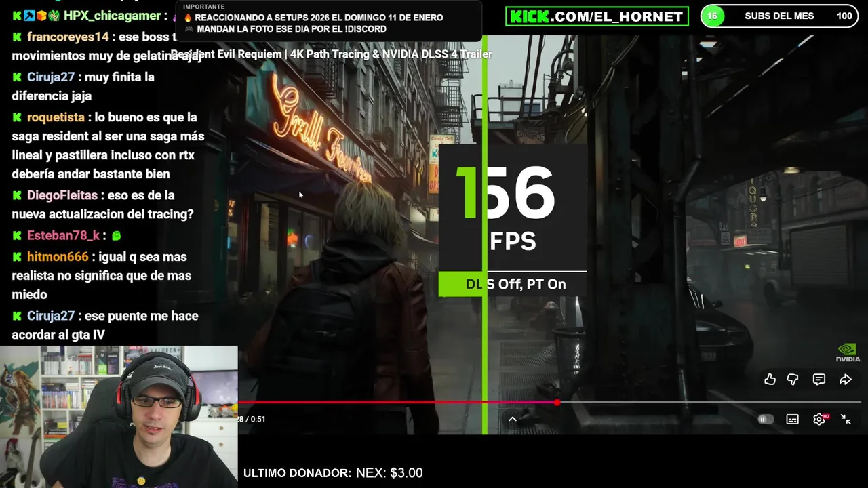868x488 pixels.
Task: Click Ciruja27 above muy finita message
Action: pos(51,77)
